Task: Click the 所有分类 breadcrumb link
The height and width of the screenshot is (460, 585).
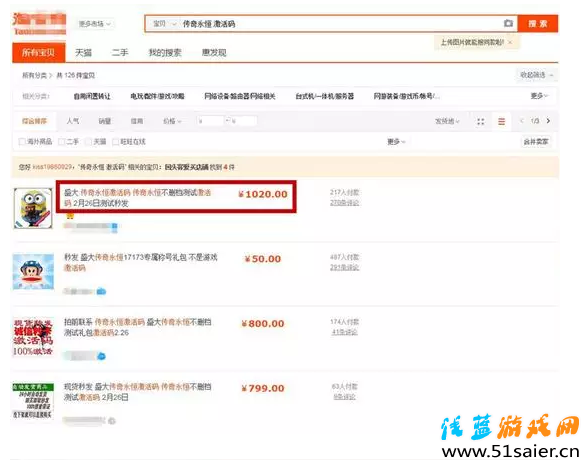Action: [34, 75]
